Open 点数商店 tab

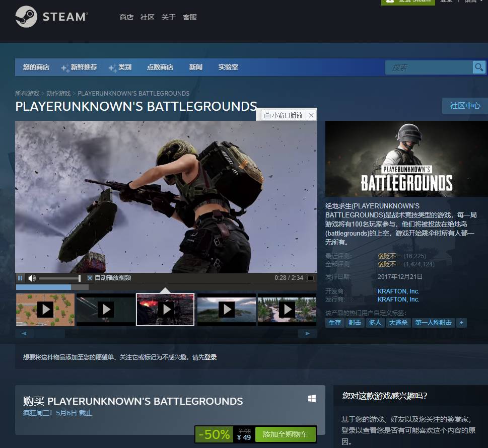pyautogui.click(x=160, y=67)
